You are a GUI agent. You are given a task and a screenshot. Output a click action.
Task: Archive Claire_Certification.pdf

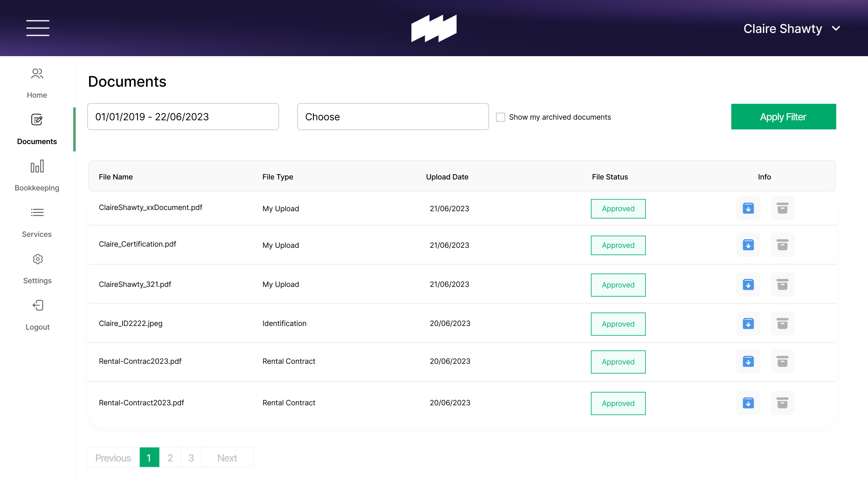(x=783, y=245)
